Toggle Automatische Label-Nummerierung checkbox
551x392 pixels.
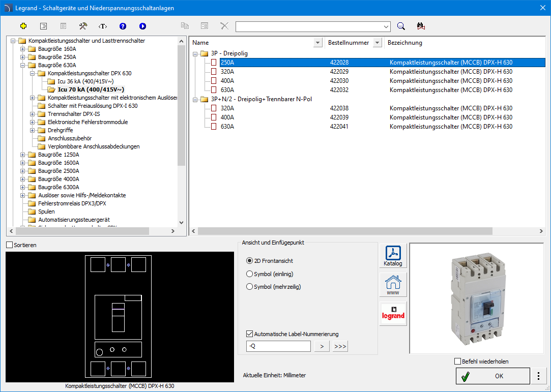(x=249, y=334)
